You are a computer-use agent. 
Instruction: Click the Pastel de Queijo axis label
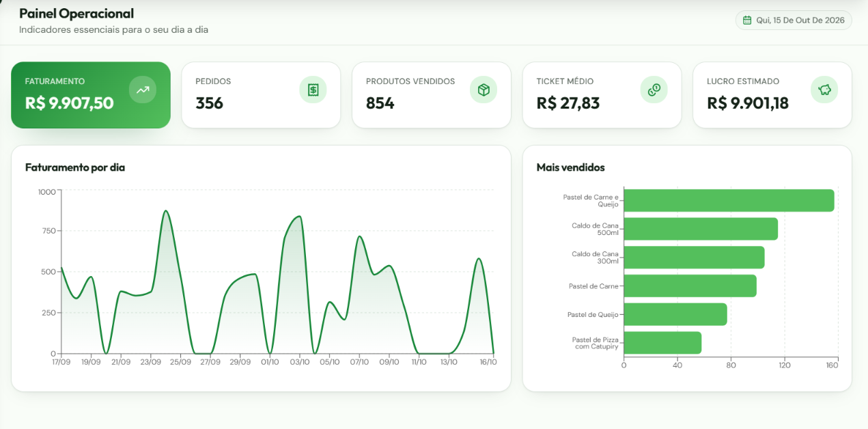593,314
